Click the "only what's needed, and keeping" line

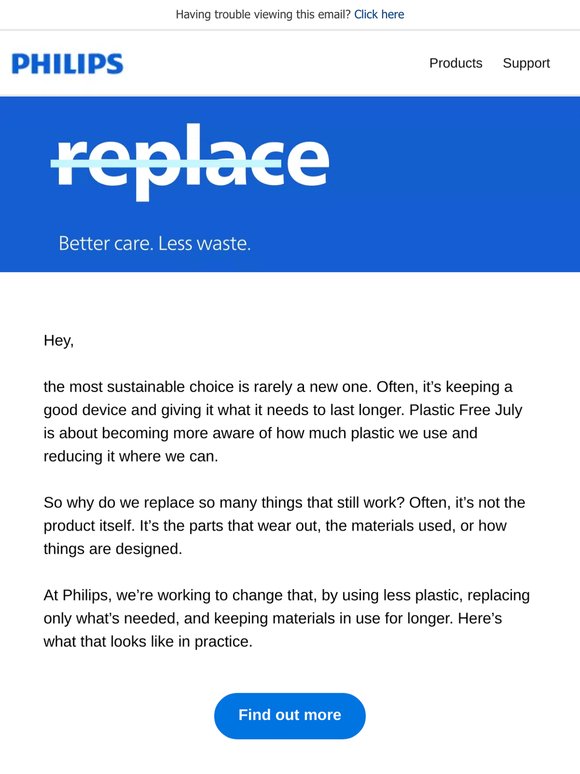coord(272,619)
